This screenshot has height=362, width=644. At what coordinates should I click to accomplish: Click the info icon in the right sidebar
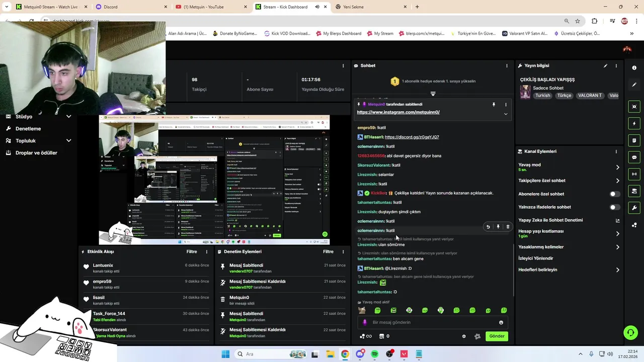click(634, 68)
